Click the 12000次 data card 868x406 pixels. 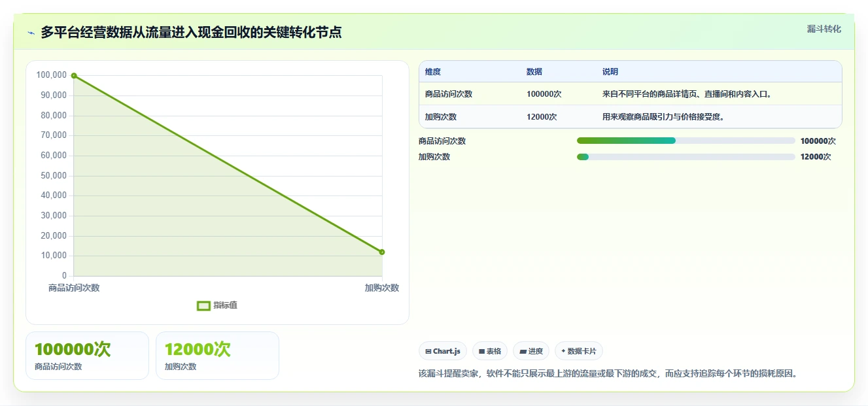tap(217, 356)
